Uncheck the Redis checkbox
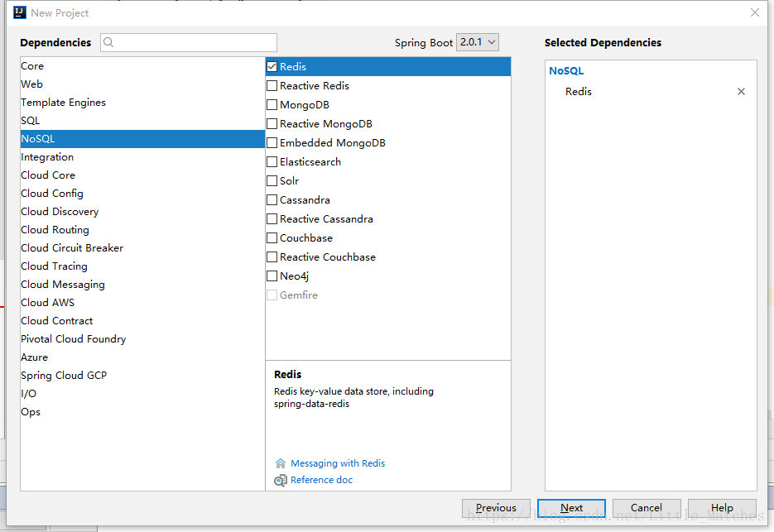The width and height of the screenshot is (774, 532). (272, 67)
